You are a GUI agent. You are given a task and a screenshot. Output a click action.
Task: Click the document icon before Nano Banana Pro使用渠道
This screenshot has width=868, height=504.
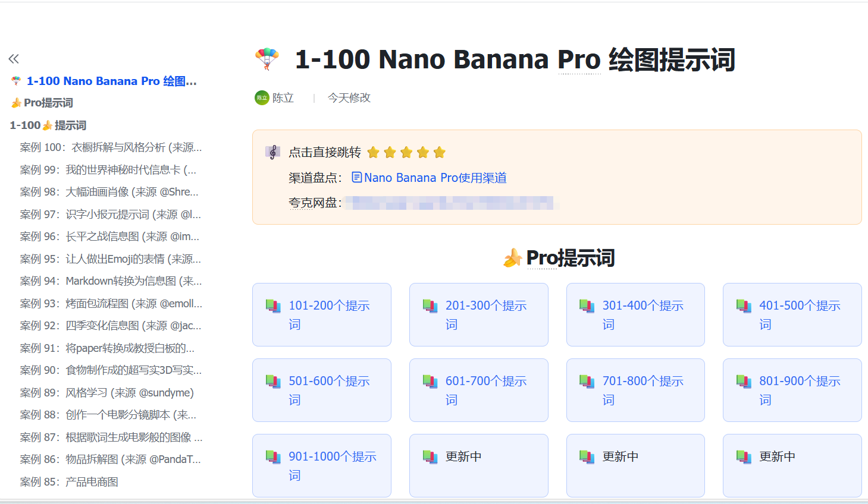tap(357, 178)
